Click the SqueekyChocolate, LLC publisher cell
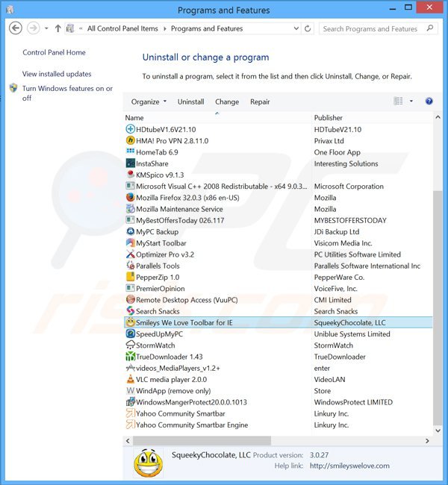Viewport: 448px width, 485px height. tap(350, 322)
